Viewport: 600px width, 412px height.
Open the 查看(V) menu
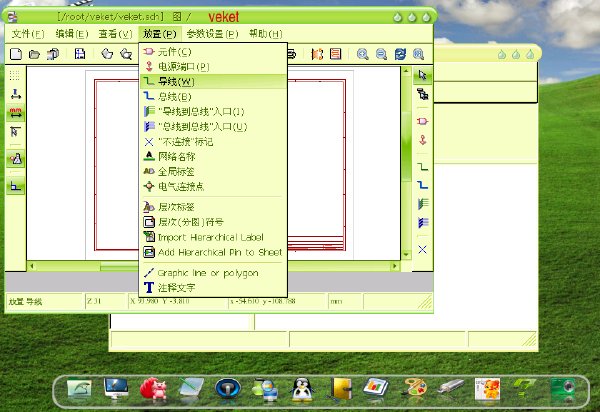tap(115, 34)
